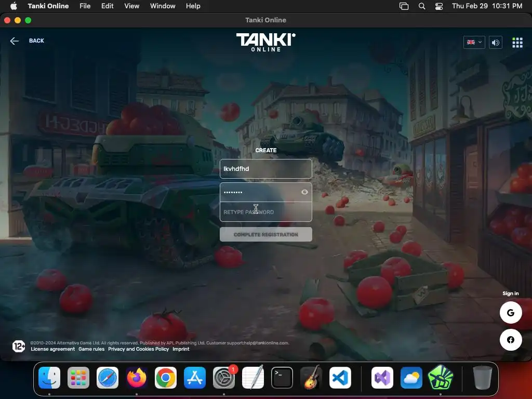This screenshot has width=532, height=399.
Task: Open the grid apps menu
Action: (517, 43)
